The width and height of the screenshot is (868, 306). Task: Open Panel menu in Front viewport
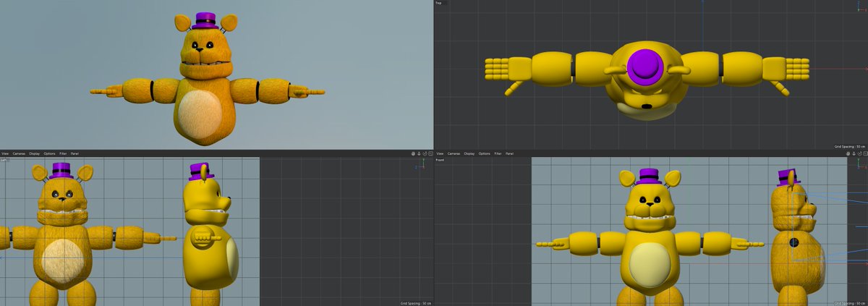point(509,153)
